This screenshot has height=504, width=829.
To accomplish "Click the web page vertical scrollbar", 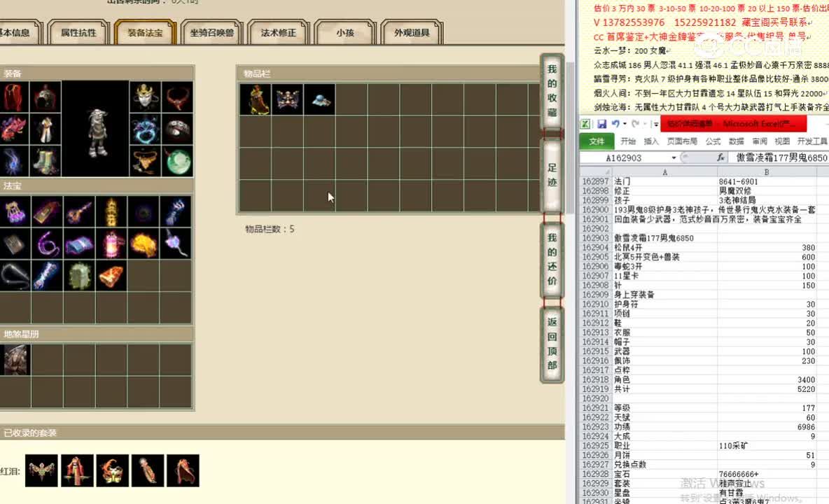I will coord(571,137).
